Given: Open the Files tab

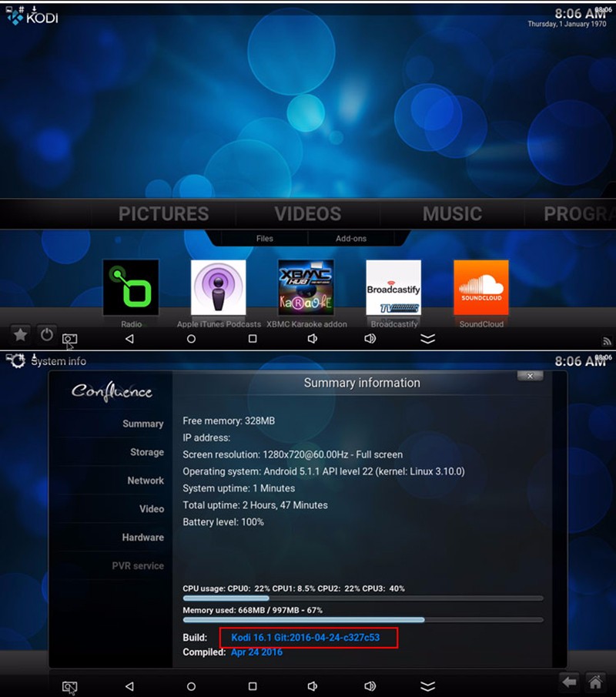Looking at the screenshot, I should point(264,238).
